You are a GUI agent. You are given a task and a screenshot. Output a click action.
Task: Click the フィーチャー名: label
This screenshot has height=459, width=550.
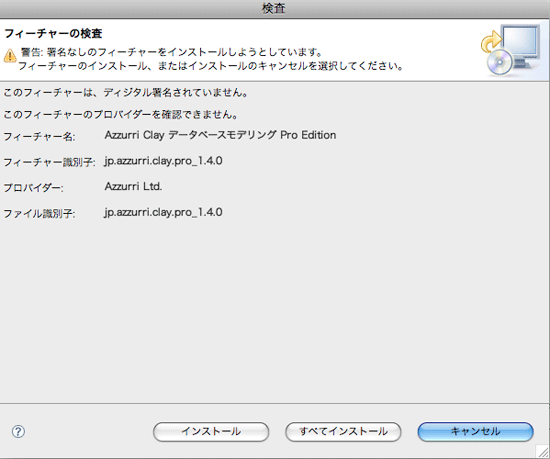pos(39,136)
